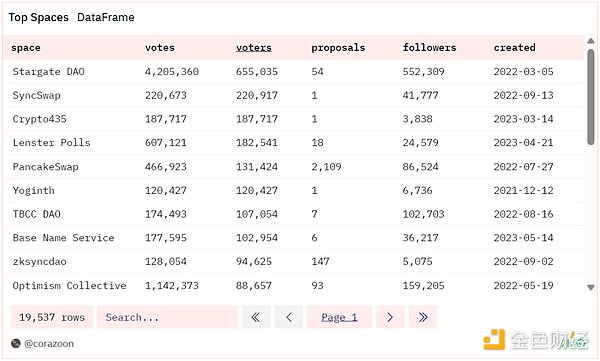Select the Yoginth cell
This screenshot has height=361, width=600.
(x=34, y=191)
